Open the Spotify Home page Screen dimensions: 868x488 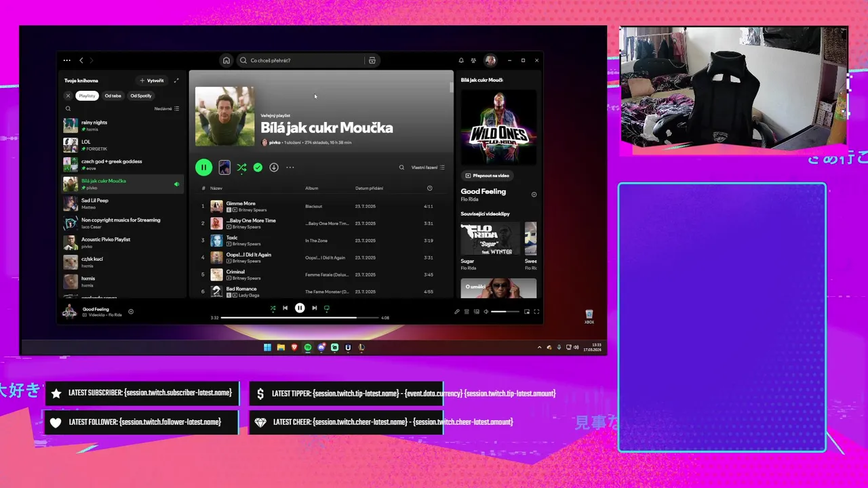point(226,60)
